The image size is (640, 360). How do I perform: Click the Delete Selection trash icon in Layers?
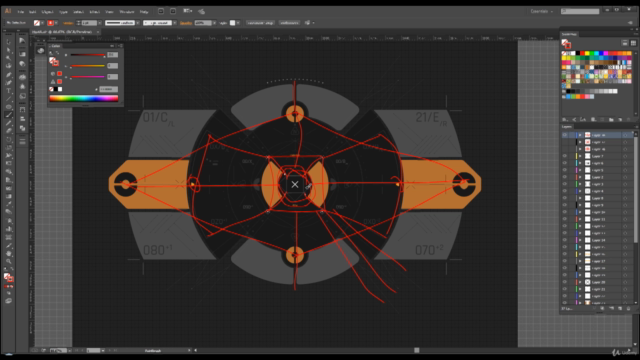point(629,309)
